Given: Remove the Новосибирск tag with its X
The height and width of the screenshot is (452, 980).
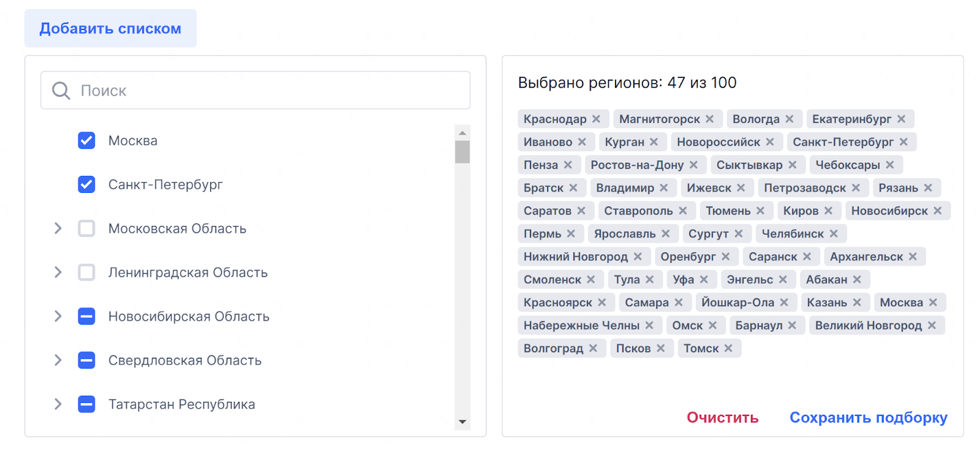Looking at the screenshot, I should point(937,211).
